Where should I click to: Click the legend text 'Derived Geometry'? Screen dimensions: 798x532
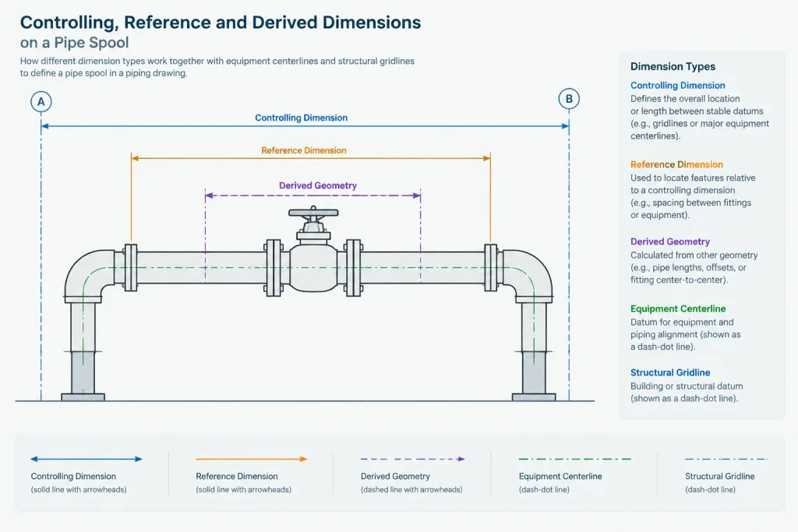click(x=395, y=476)
